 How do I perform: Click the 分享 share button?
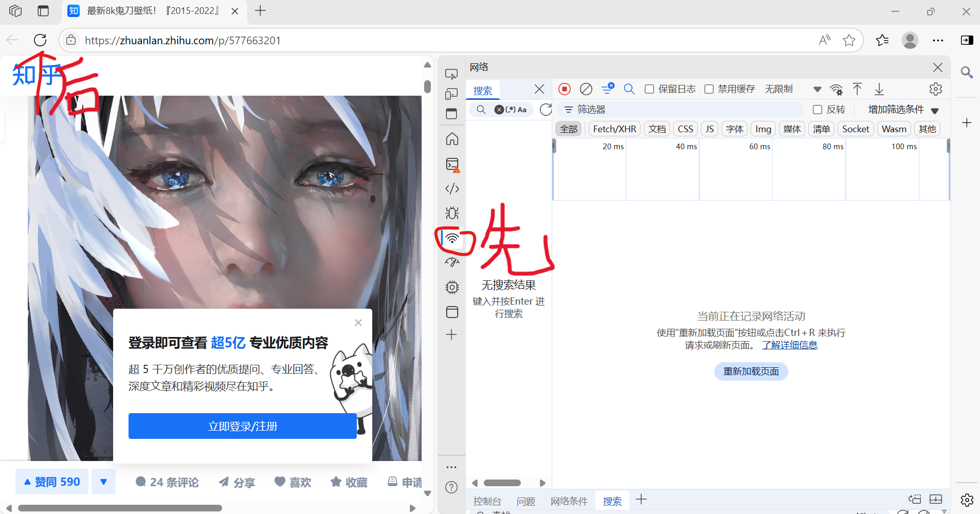tap(237, 482)
